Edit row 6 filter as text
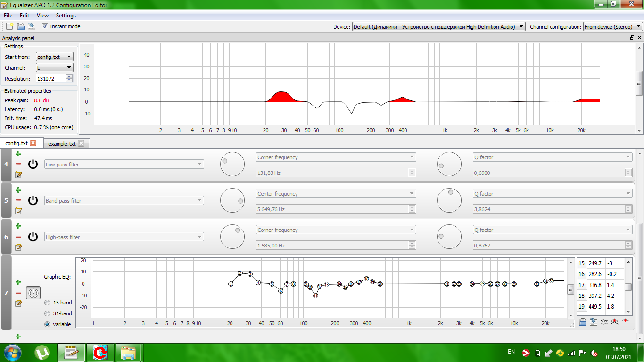 point(18,247)
